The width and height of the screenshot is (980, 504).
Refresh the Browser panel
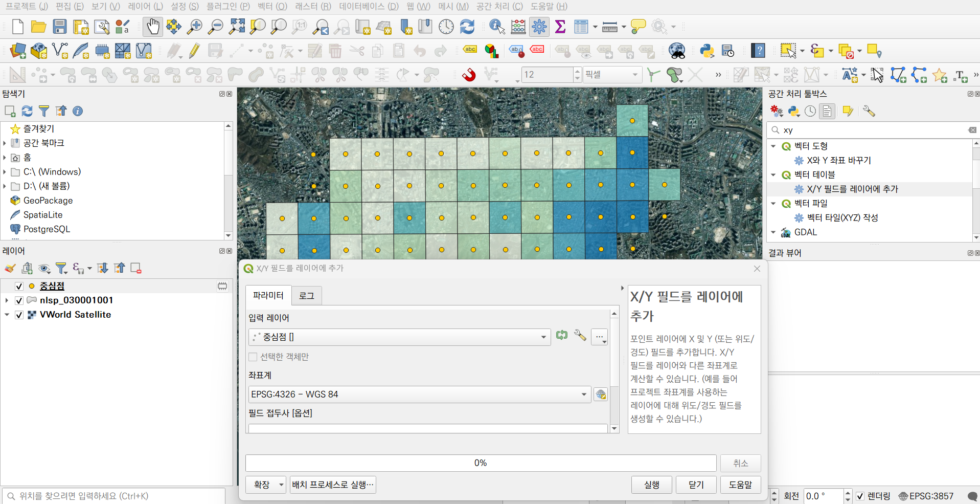coord(27,111)
